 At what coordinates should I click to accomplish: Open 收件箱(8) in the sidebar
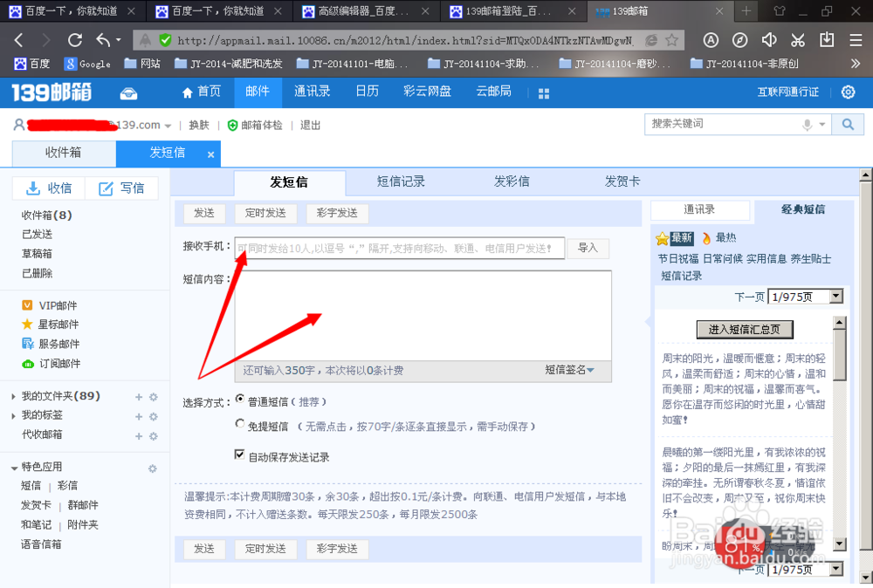point(47,215)
